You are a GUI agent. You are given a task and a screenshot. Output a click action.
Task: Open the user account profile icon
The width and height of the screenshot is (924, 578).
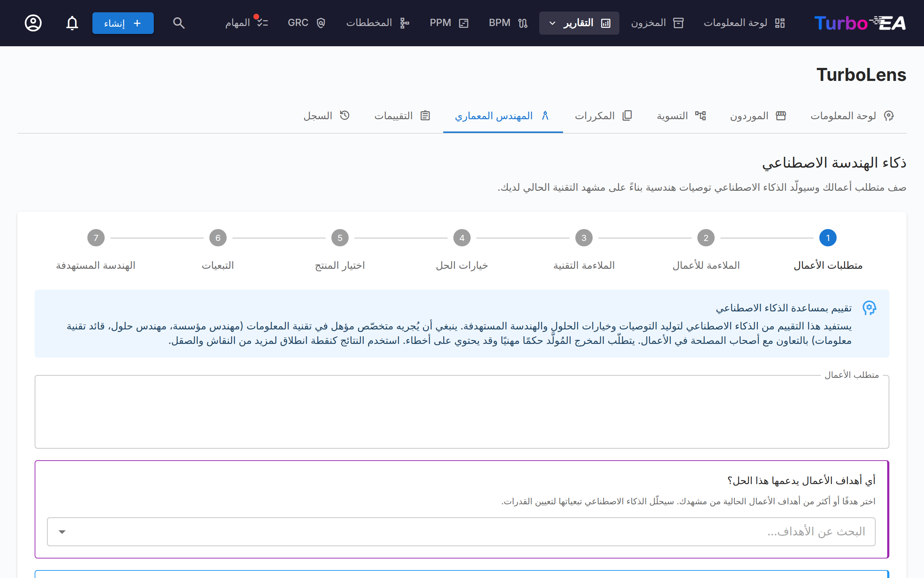pos(33,23)
